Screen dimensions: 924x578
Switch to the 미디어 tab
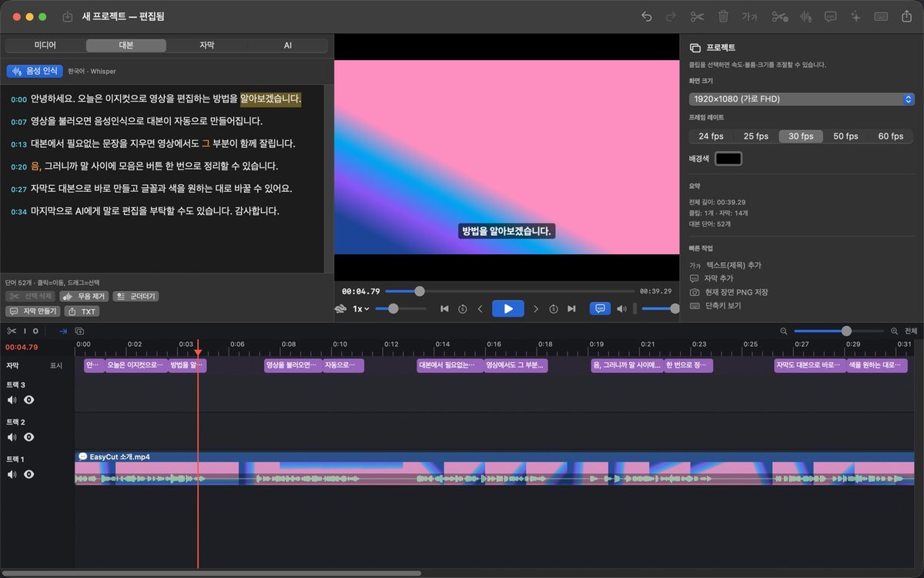click(x=45, y=45)
